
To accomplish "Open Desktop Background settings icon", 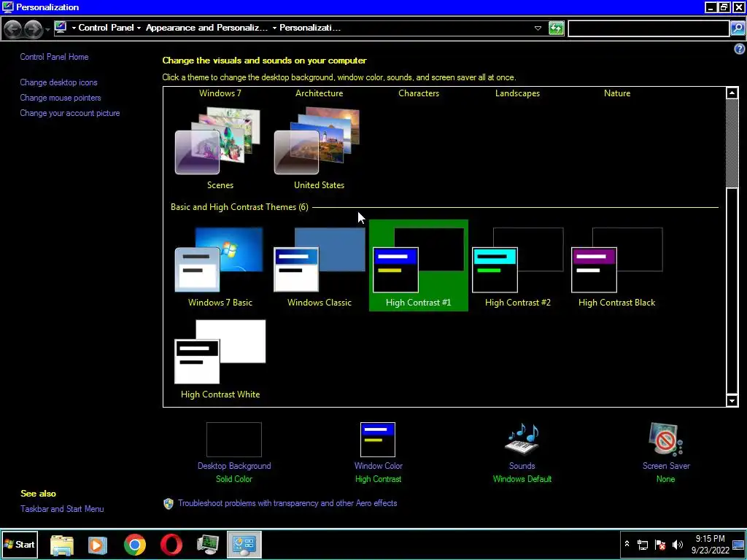I will tap(234, 440).
